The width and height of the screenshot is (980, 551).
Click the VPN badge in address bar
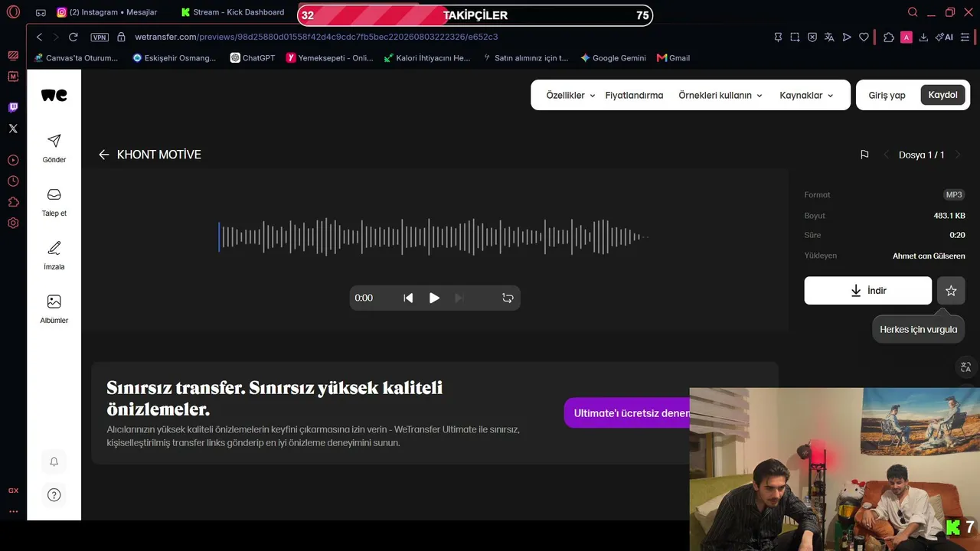[x=100, y=37]
